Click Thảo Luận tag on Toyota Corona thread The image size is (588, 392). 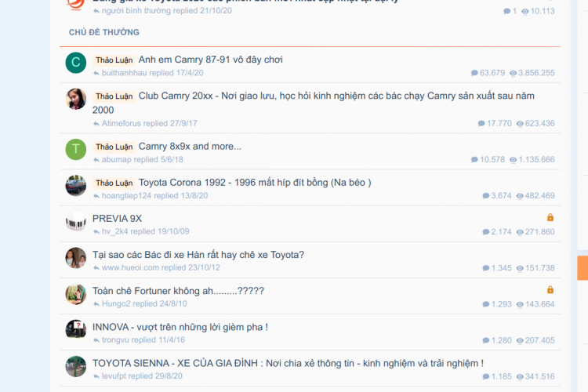(114, 183)
